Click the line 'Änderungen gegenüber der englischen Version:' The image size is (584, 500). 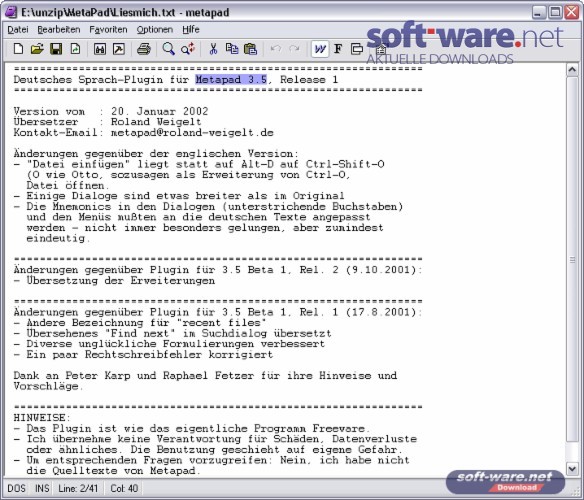point(156,154)
